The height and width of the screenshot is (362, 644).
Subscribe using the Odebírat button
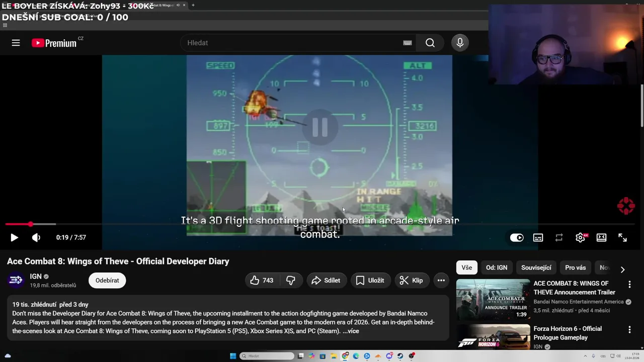click(107, 280)
